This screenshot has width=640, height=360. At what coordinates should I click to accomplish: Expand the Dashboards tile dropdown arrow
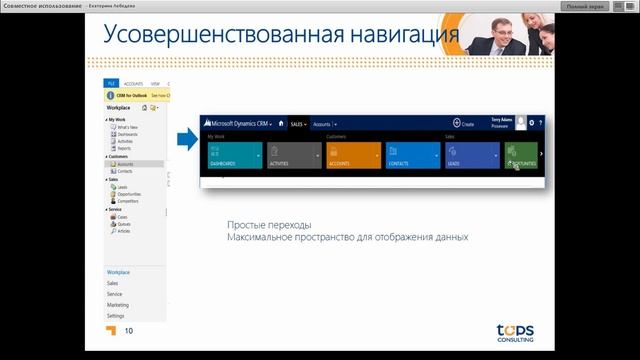pyautogui.click(x=258, y=156)
